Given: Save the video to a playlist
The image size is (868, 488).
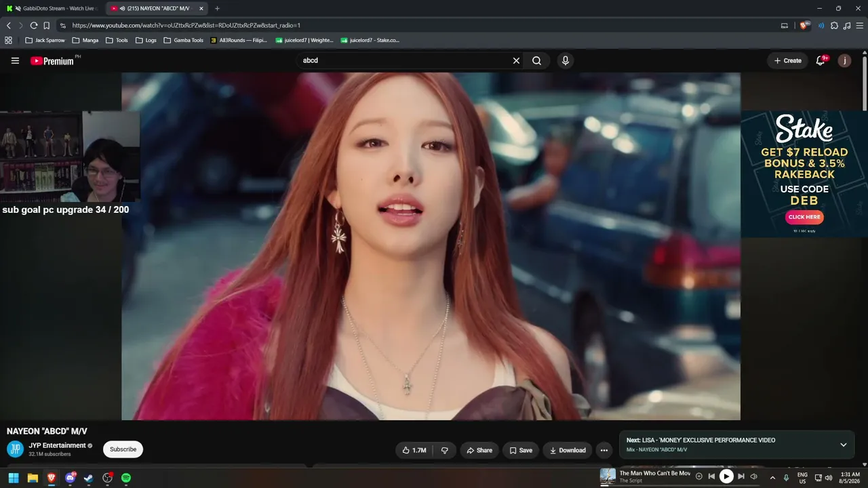Looking at the screenshot, I should pyautogui.click(x=521, y=450).
